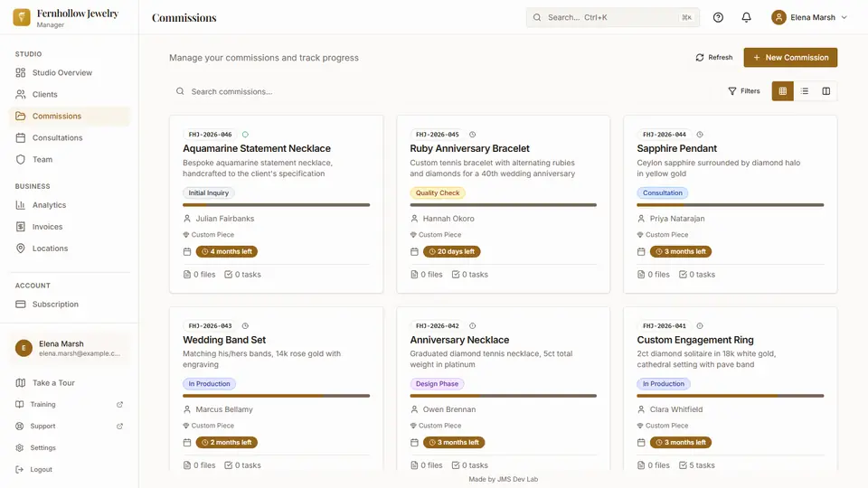Click the Locations pin icon
868x488 pixels.
21,248
